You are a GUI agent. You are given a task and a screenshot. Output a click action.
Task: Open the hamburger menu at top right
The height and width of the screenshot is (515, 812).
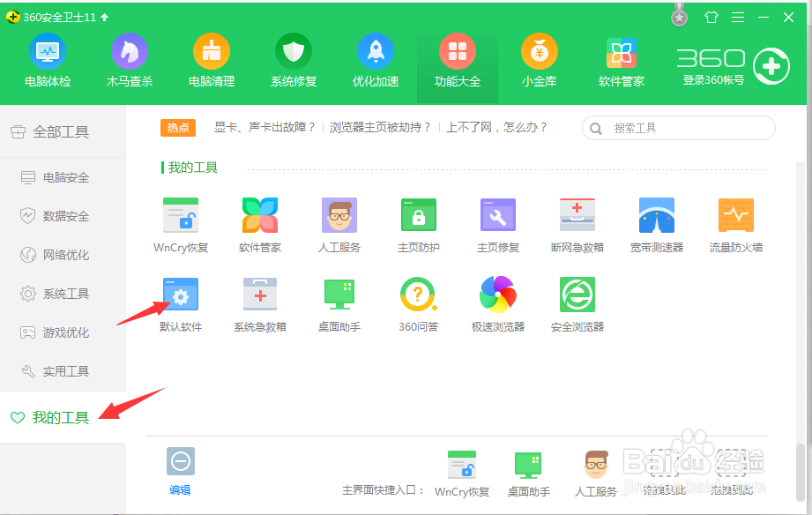pyautogui.click(x=737, y=16)
